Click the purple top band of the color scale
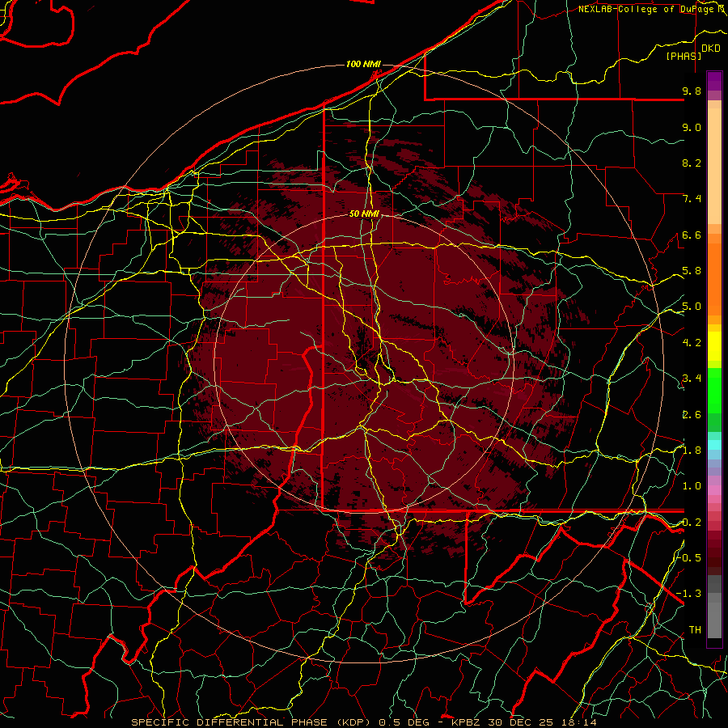 point(714,81)
